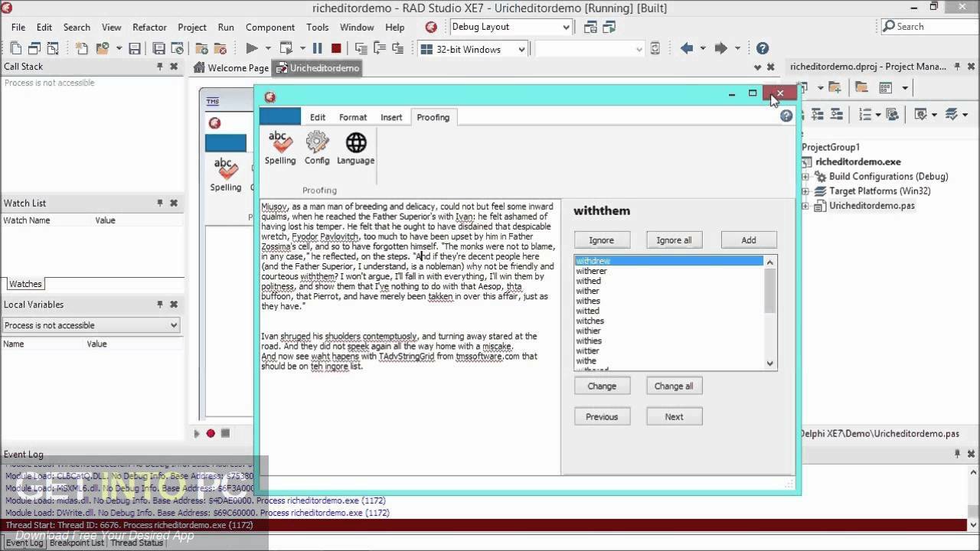
Task: Click Remove File from Project folder icon
Action: click(222, 48)
